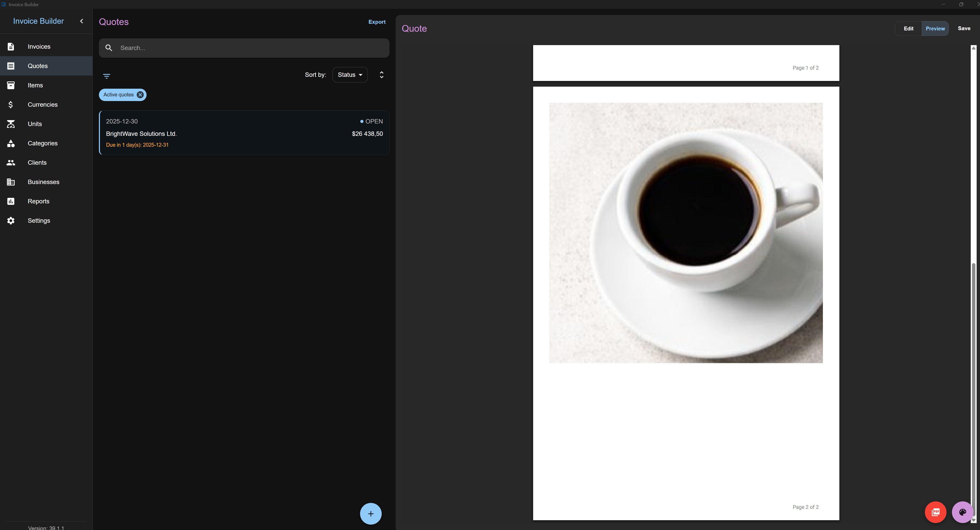980x530 pixels.
Task: Click the Currencies dollar icon
Action: [11, 105]
